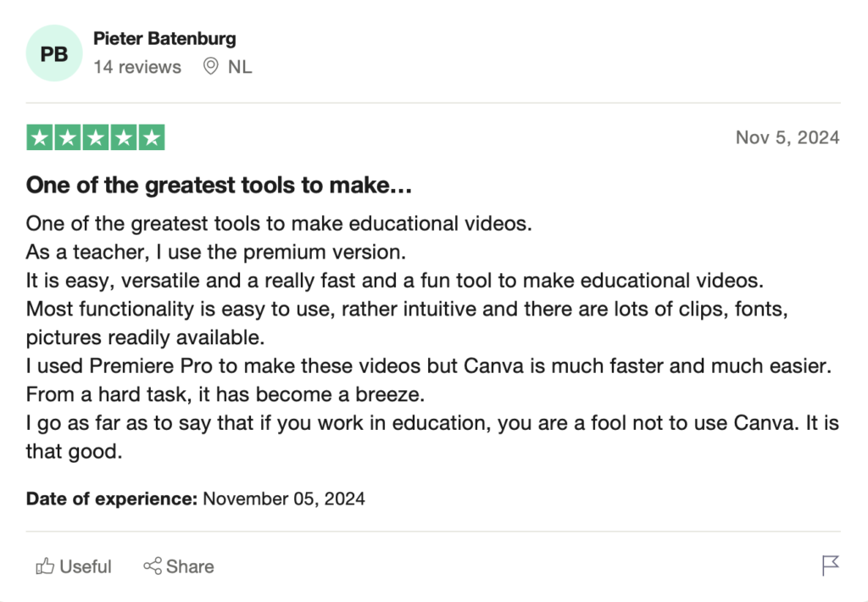Click the NL country label

coord(240,67)
